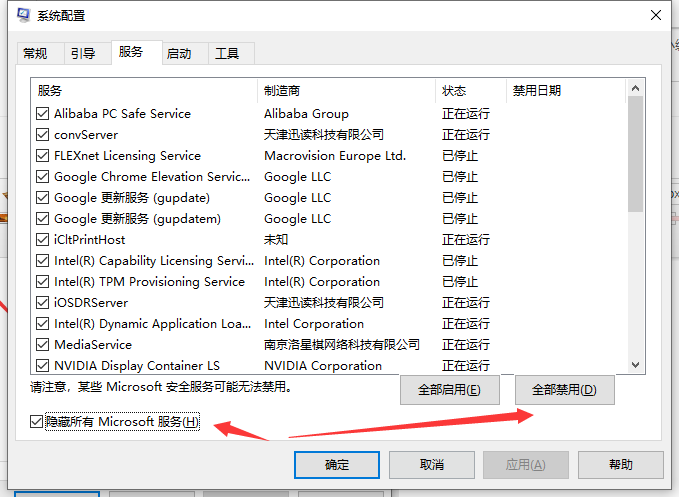679x497 pixels.
Task: Click the 全部禁用 button
Action: [x=564, y=390]
